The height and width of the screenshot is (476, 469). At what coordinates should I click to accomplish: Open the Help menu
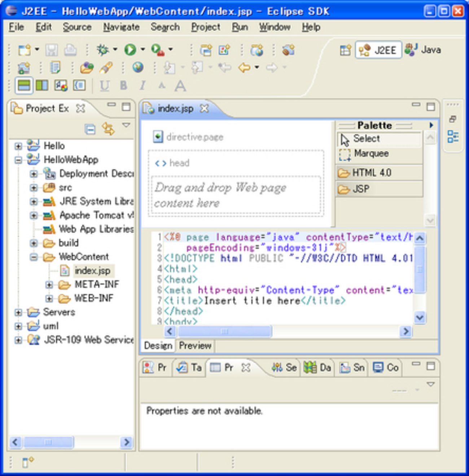point(311,27)
